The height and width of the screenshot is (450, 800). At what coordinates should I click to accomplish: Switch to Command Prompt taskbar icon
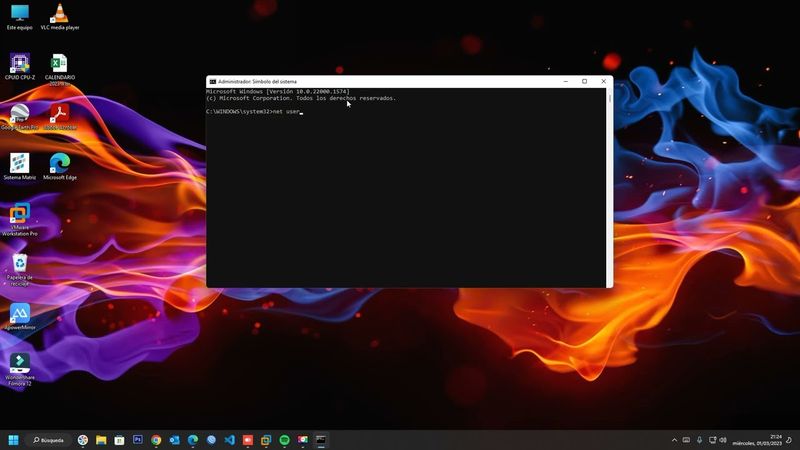click(321, 440)
